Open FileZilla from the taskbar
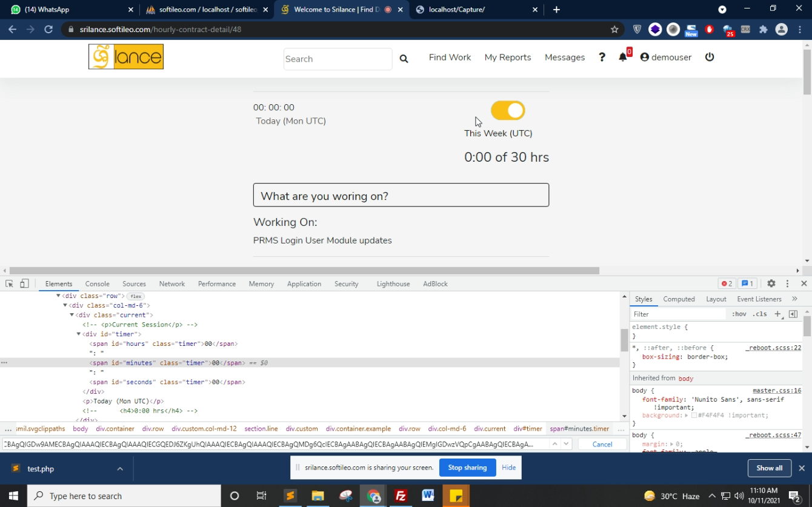812x507 pixels. 400,495
